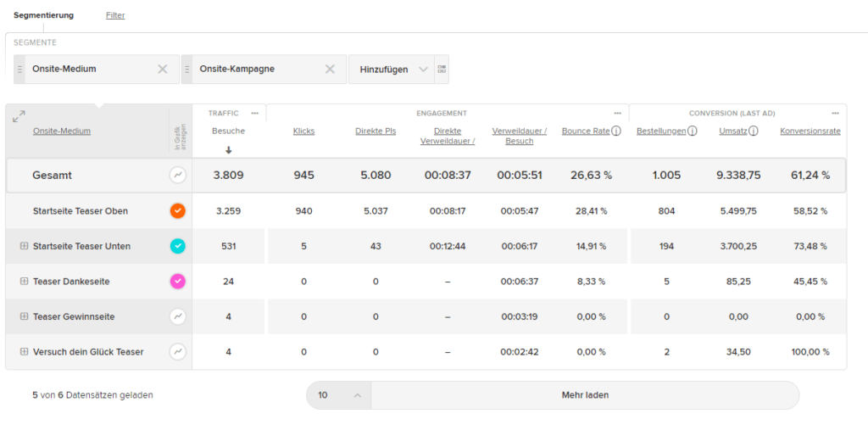
Task: Expand the Startseite Teaser Unten row
Action: tap(24, 246)
